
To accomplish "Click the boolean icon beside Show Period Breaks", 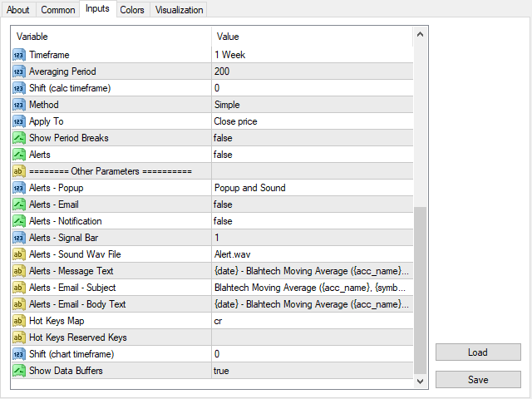I will 19,138.
